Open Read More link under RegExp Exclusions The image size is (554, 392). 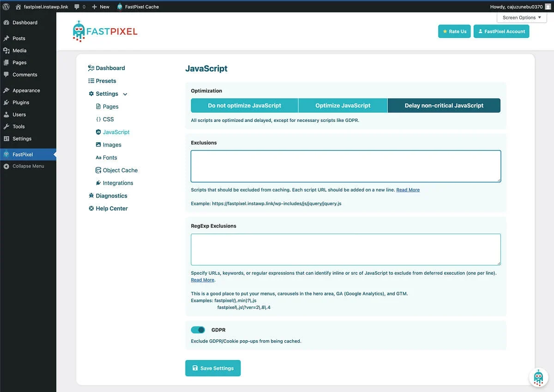[203, 280]
